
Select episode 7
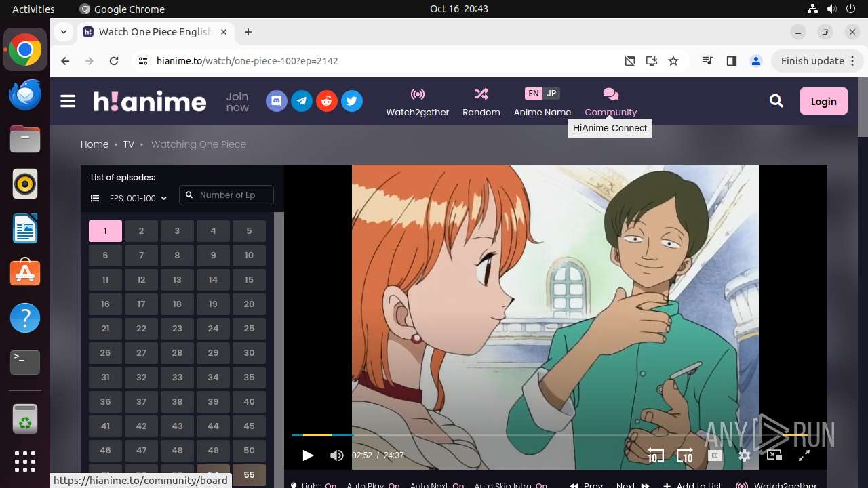pos(141,256)
